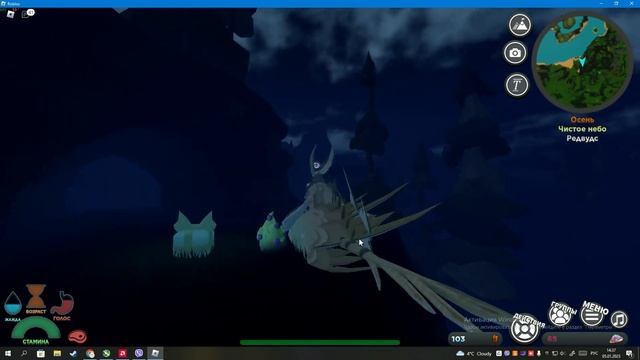Click the hourglass Возраст age icon

point(36,299)
